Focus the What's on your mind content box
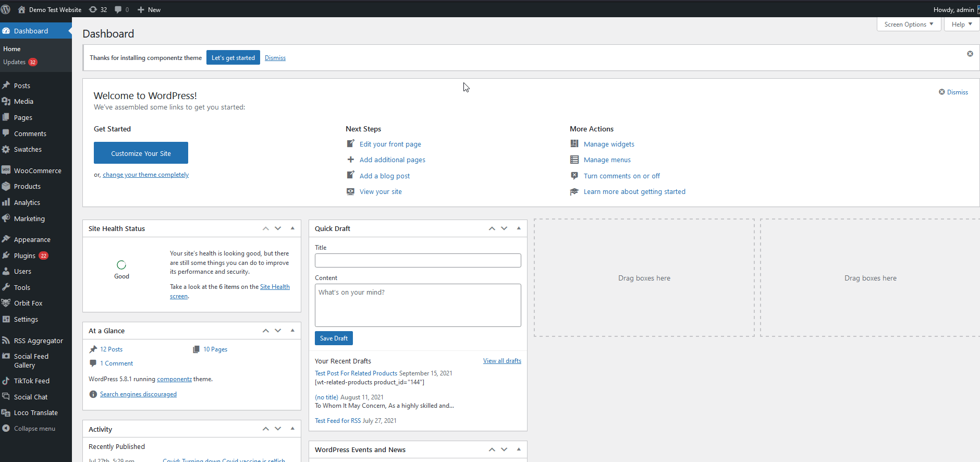980x462 pixels. click(418, 305)
